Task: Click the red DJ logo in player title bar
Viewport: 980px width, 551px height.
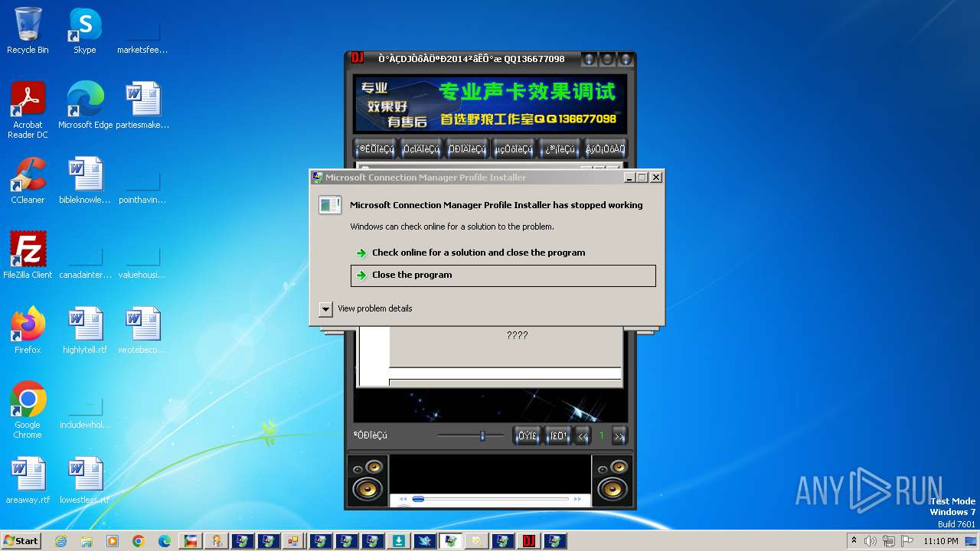Action: [357, 58]
